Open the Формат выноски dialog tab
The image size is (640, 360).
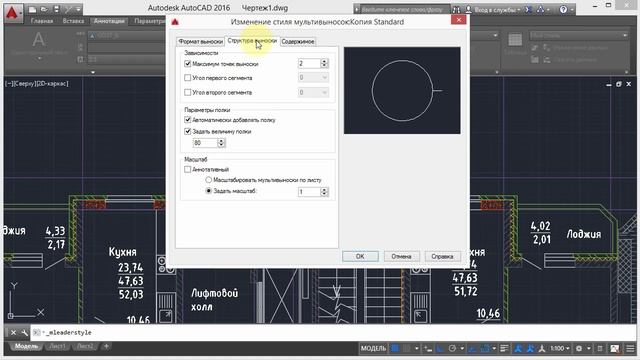pos(201,42)
